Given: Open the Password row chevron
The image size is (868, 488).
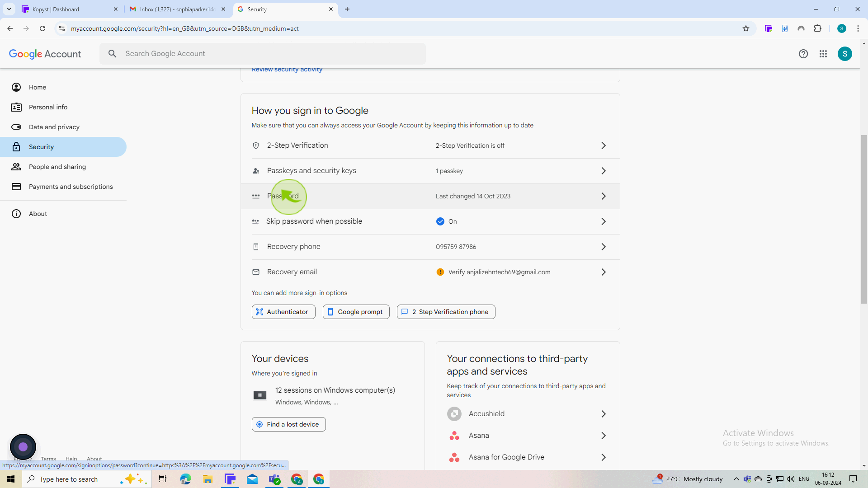Looking at the screenshot, I should (x=604, y=196).
